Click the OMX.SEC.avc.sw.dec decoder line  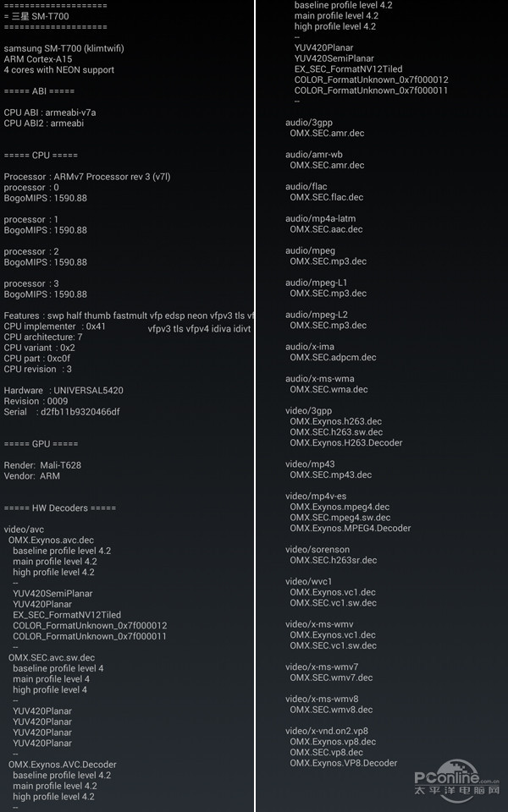coord(52,658)
